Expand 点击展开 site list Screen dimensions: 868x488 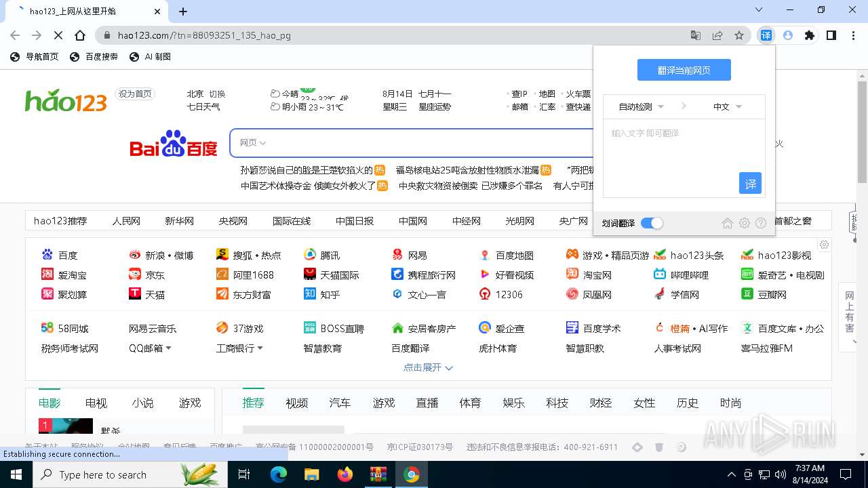428,367
